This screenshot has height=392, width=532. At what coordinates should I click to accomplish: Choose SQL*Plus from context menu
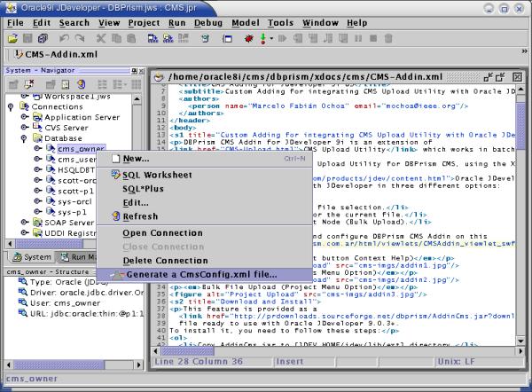204,189
